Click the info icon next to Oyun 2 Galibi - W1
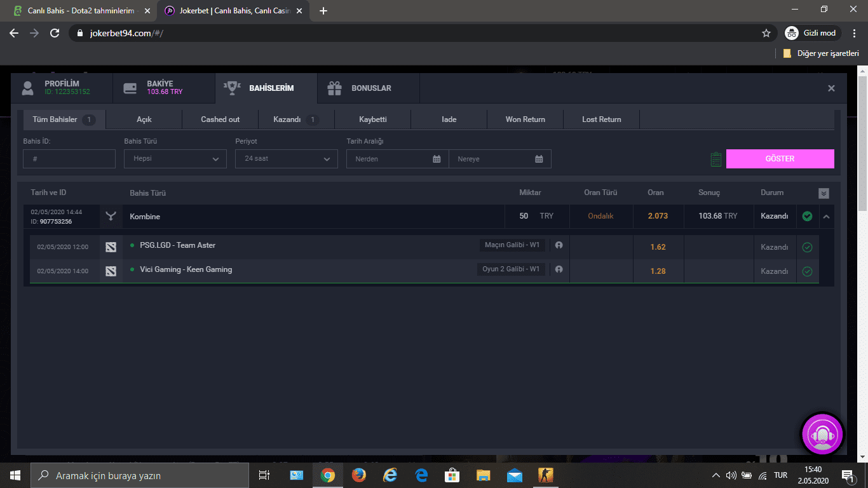This screenshot has width=868, height=488. coord(559,269)
